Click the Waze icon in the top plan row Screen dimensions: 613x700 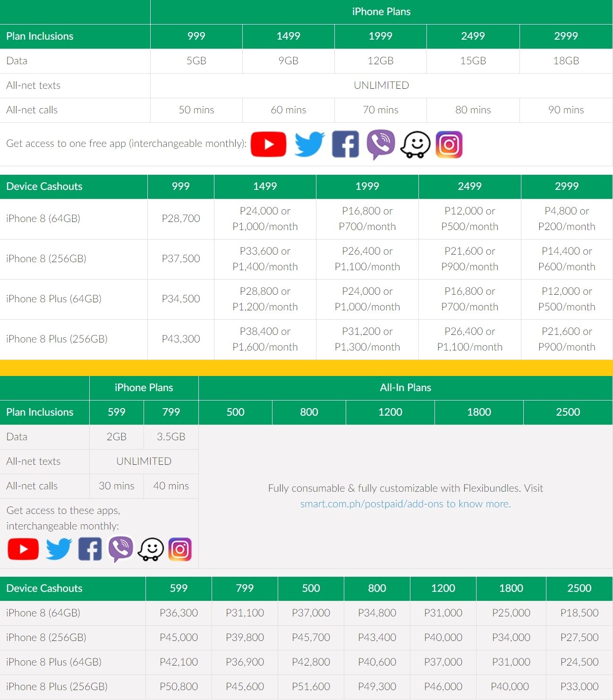(x=415, y=145)
